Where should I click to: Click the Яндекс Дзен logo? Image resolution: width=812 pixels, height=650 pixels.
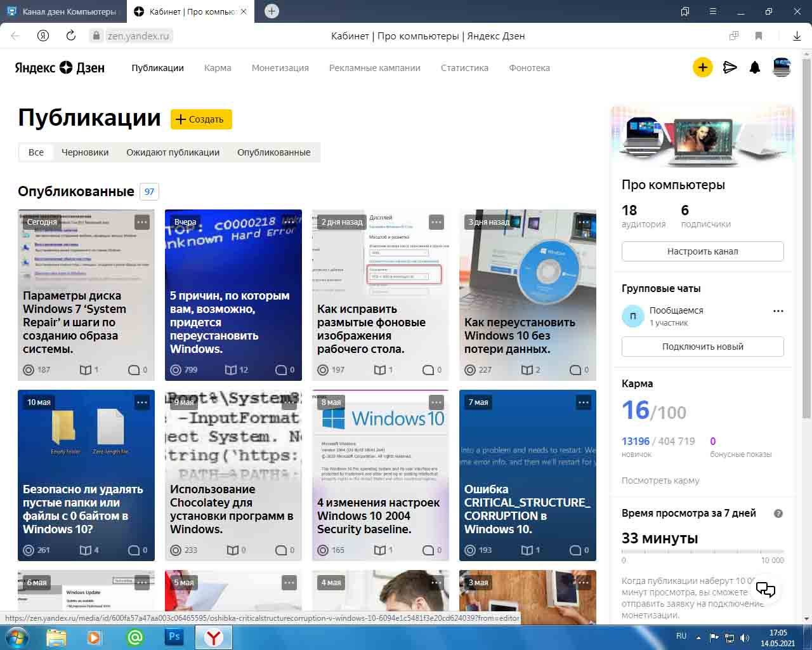point(60,67)
